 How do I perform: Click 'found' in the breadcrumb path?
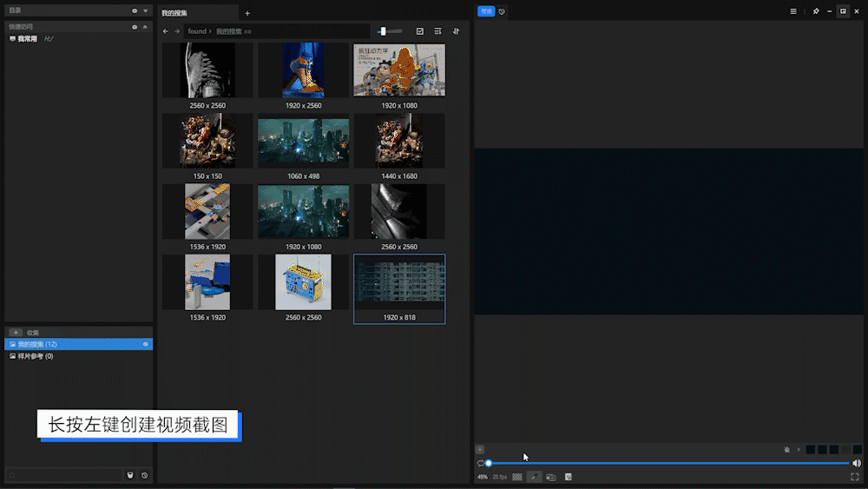point(197,31)
